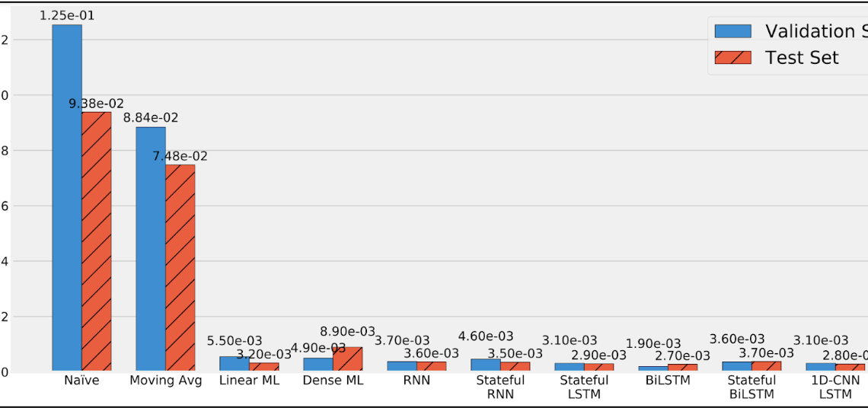This screenshot has height=408, width=868.
Task: Select the Stateful RNN x-axis label
Action: [x=500, y=387]
